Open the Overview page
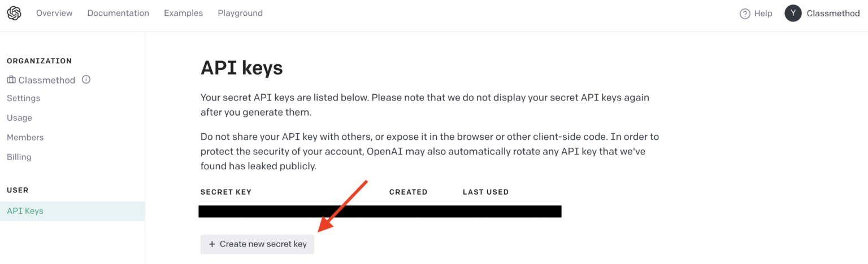Viewport: 868px width, 264px height. coord(54,13)
